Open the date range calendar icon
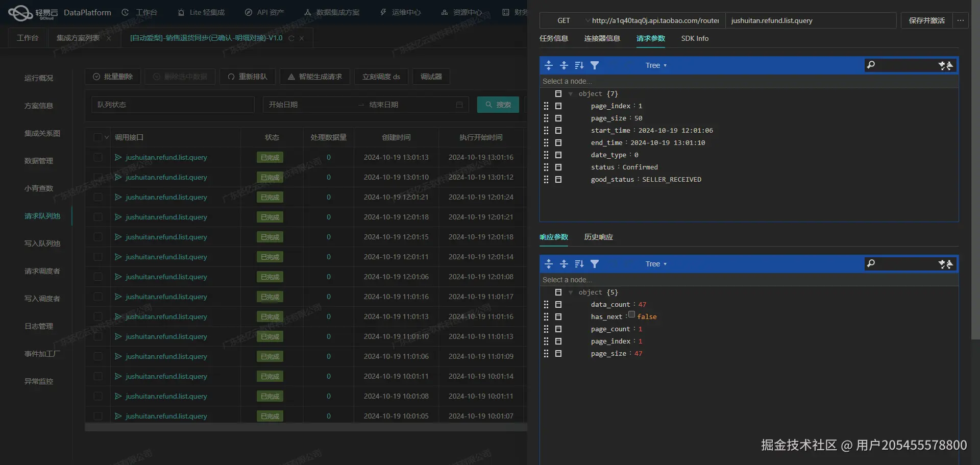Viewport: 980px width, 465px height. click(459, 105)
